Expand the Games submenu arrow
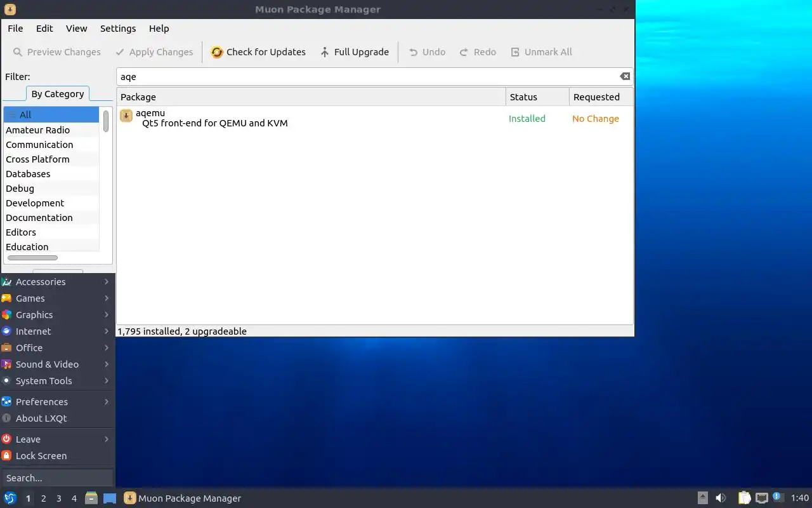812x508 pixels. click(107, 298)
